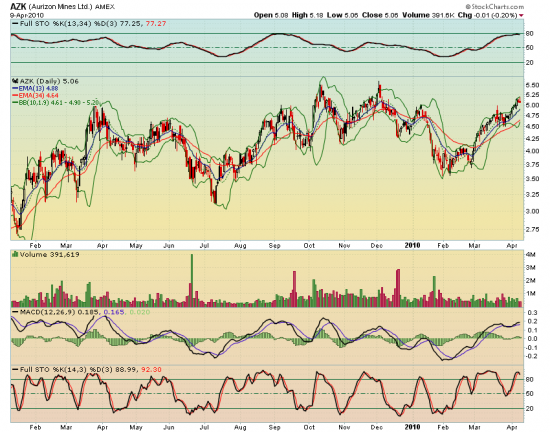Click the red down-triangle change indicator
The height and width of the screenshot is (432, 550).
click(x=521, y=15)
